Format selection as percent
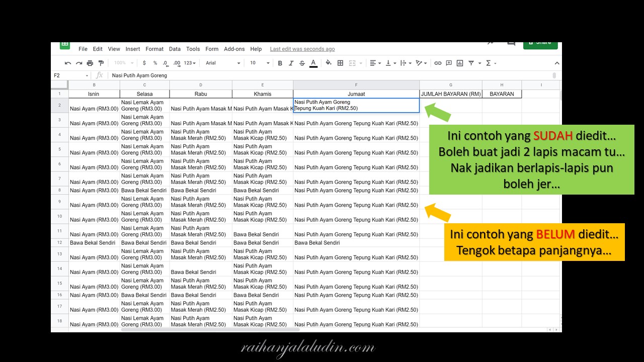644x362 pixels. click(155, 63)
